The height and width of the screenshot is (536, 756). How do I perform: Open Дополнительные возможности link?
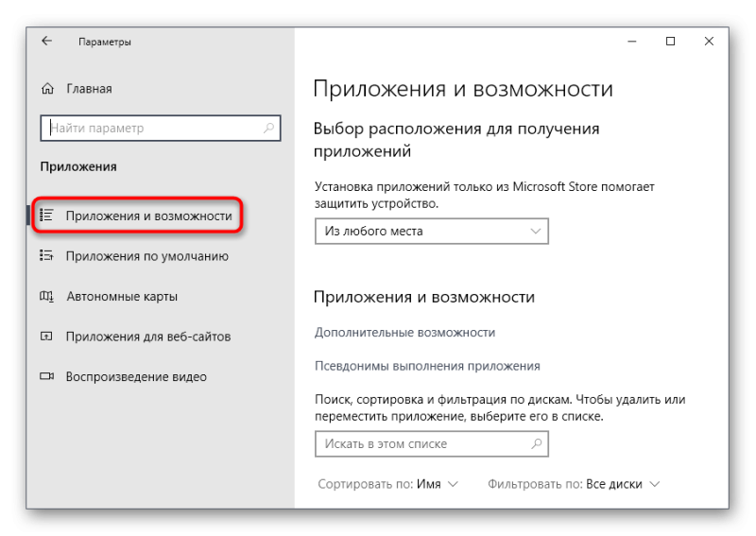tap(405, 333)
